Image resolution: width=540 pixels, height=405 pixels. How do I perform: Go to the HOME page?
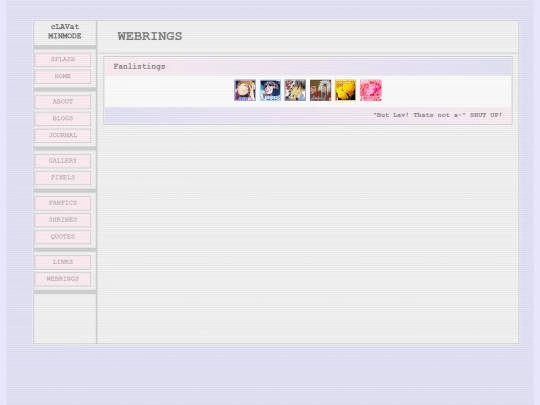click(63, 76)
